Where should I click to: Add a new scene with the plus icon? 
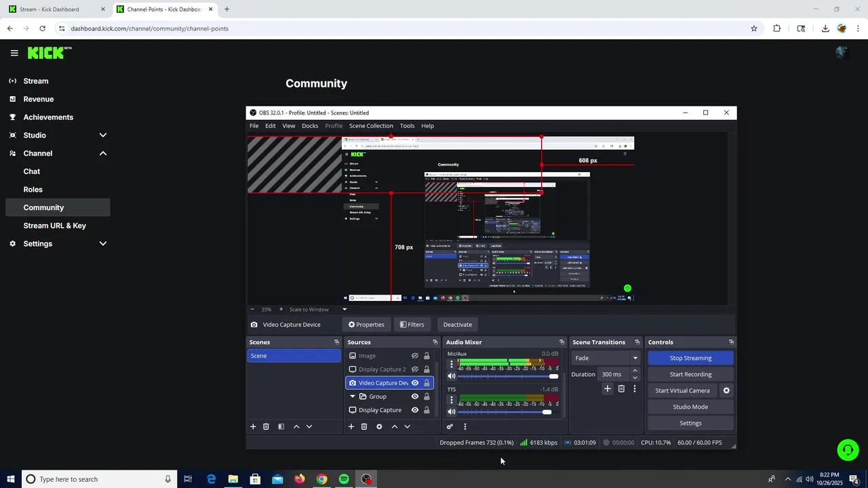pyautogui.click(x=253, y=426)
